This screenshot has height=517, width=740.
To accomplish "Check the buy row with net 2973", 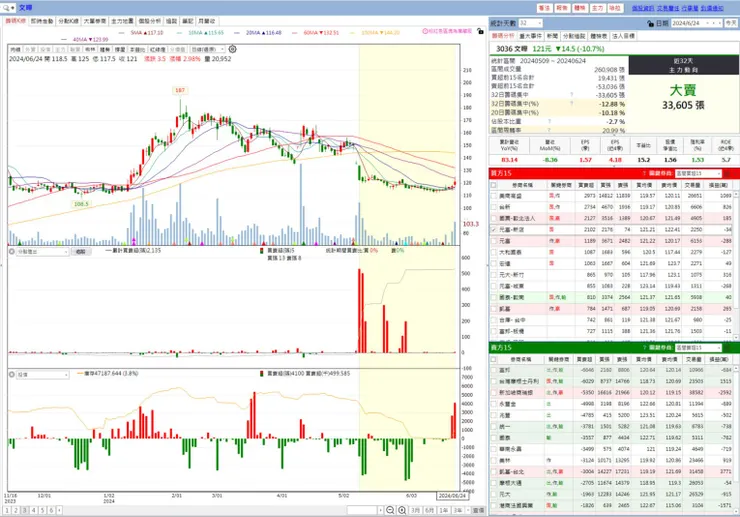I will pyautogui.click(x=494, y=195).
